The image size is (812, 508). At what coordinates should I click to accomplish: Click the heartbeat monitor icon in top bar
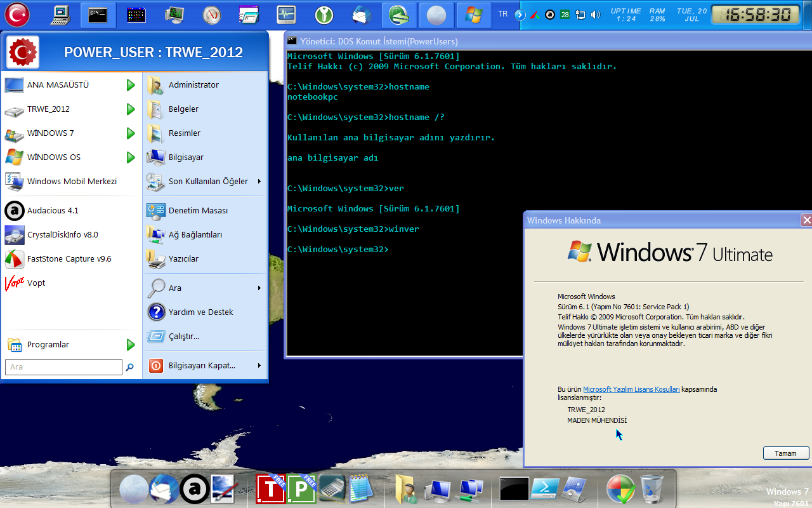pos(287,14)
